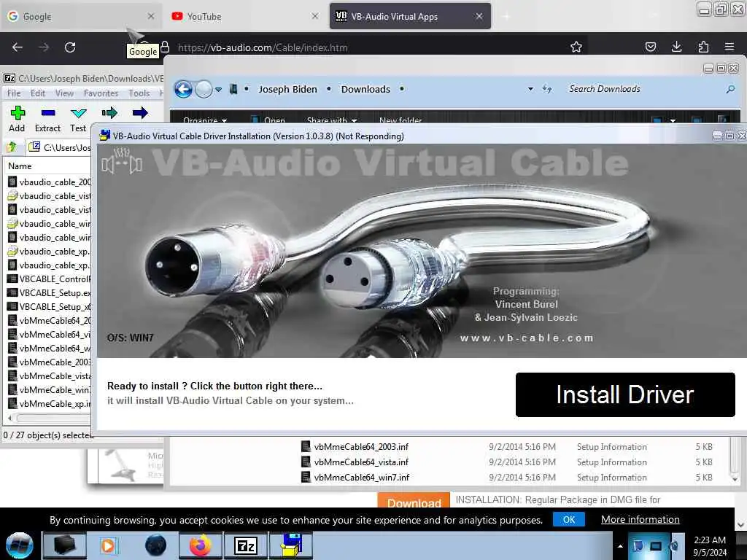Image resolution: width=747 pixels, height=560 pixels.
Task: Click Downloads in the Explorer breadcrumb
Action: (x=365, y=89)
